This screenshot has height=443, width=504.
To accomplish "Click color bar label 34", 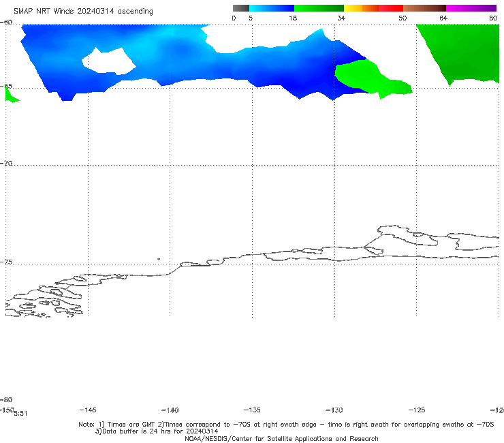I will 341,18.
